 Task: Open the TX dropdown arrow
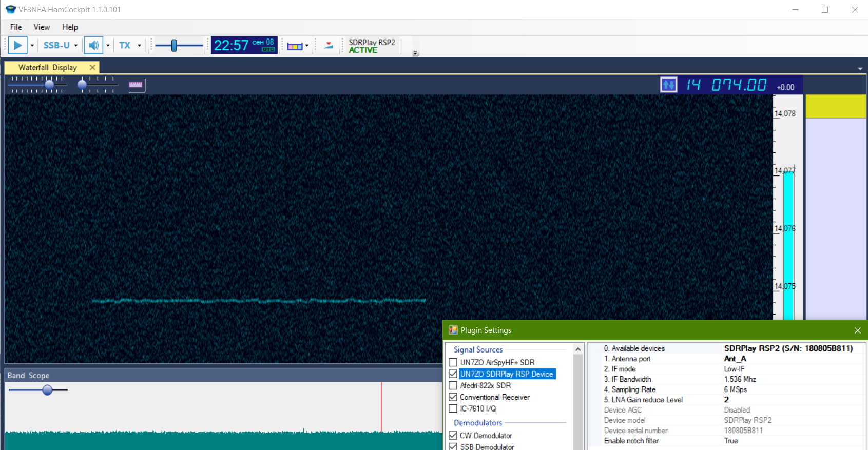click(x=139, y=45)
